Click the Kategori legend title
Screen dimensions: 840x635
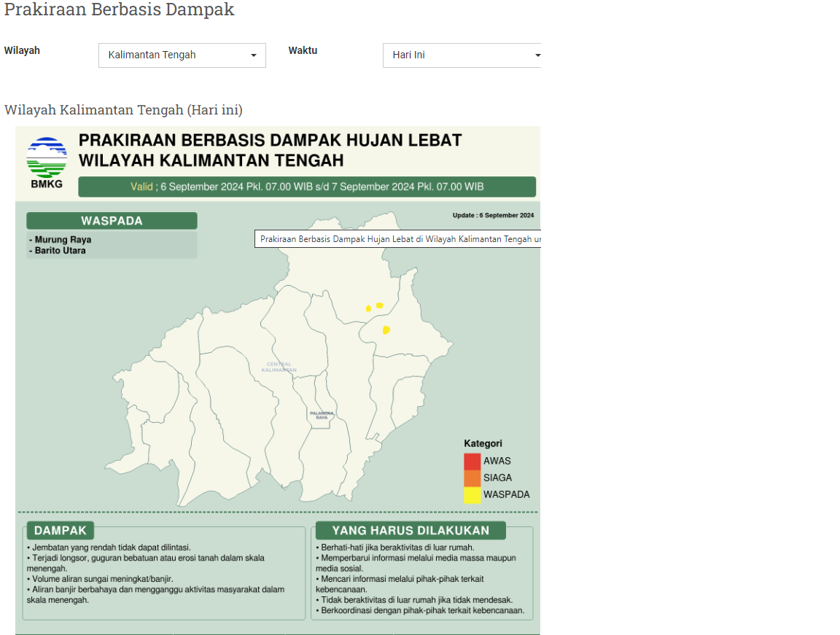483,443
